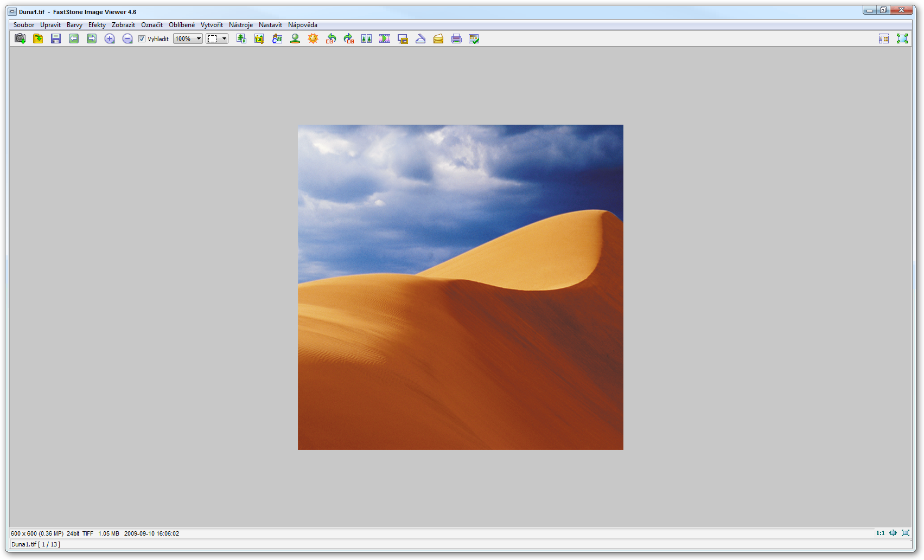Open the Oblíbené menu
Viewport: 924px width, 560px height.
182,25
